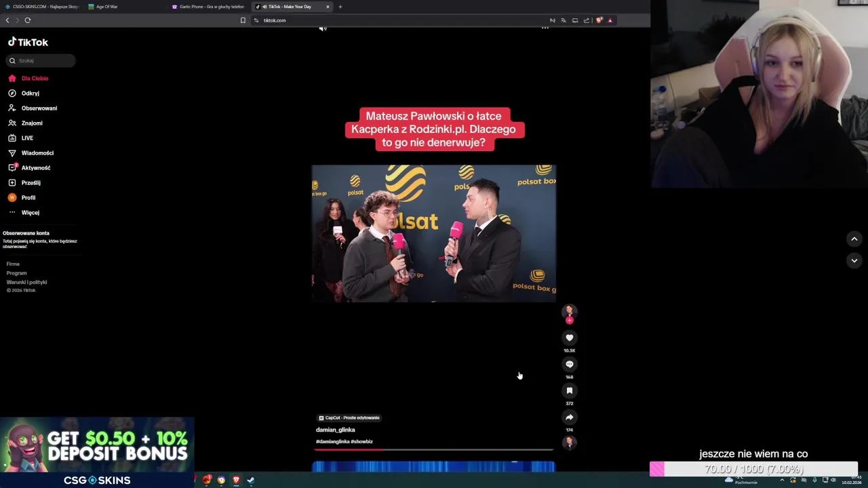Go to Obserwowane in the sidebar
868x488 pixels.
(33, 108)
